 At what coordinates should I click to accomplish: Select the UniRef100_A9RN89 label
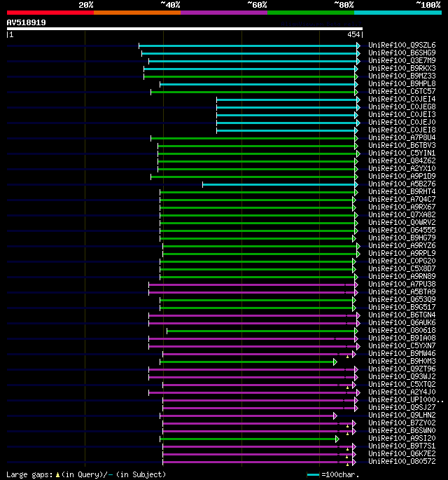402,277
